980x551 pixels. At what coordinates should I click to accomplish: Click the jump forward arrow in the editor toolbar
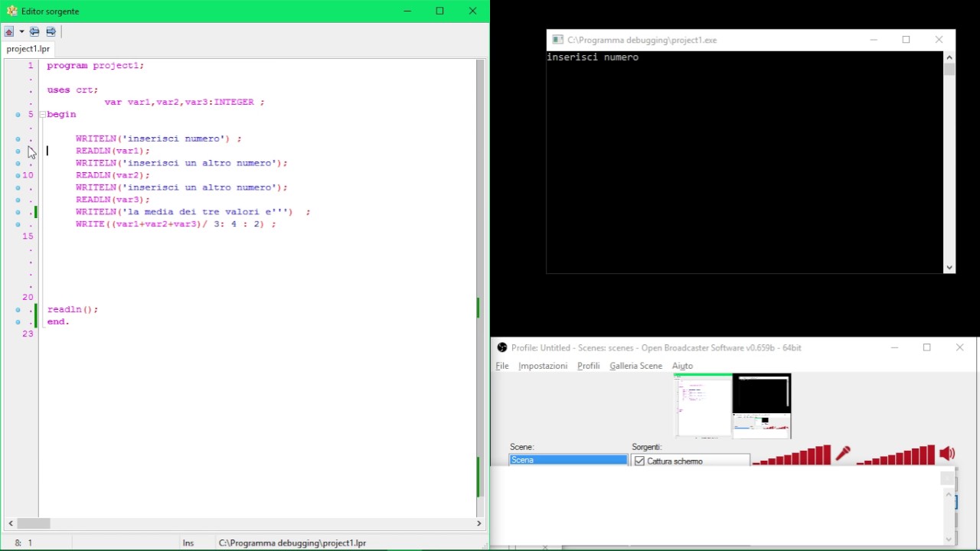[x=51, y=31]
